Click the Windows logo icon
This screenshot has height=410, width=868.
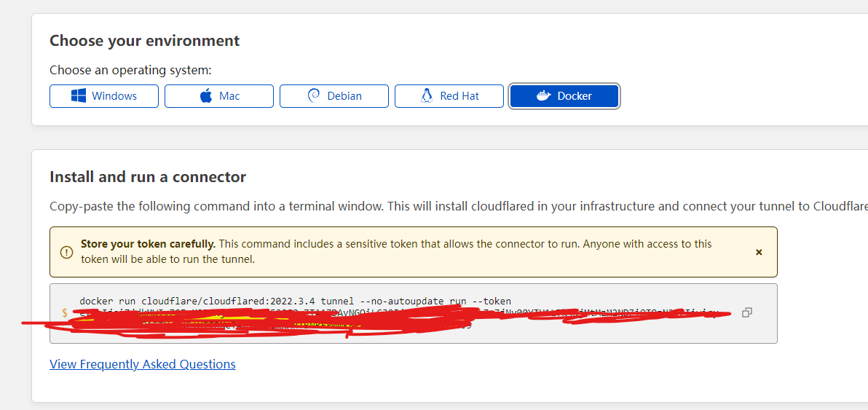click(x=79, y=96)
